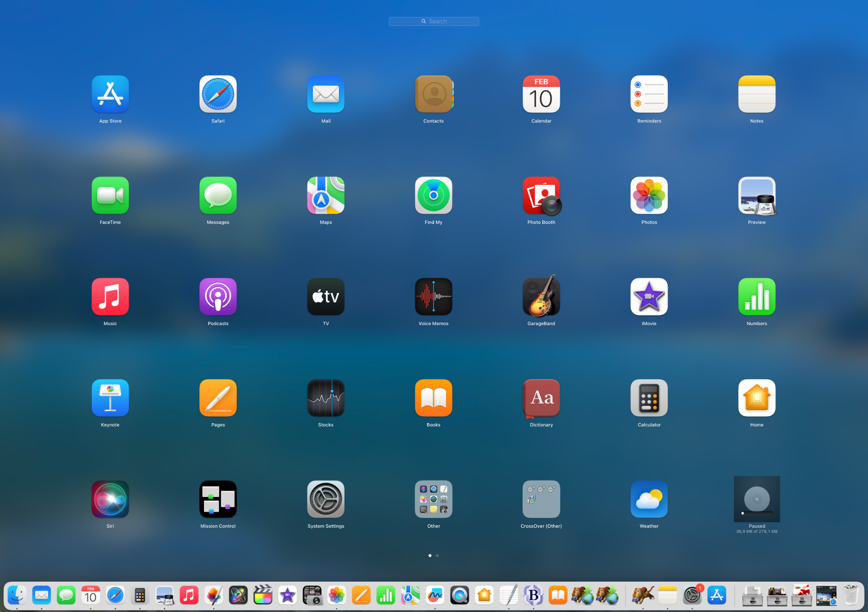Viewport: 868px width, 612px height.
Task: Open the Trash in the Dock
Action: pyautogui.click(x=851, y=596)
